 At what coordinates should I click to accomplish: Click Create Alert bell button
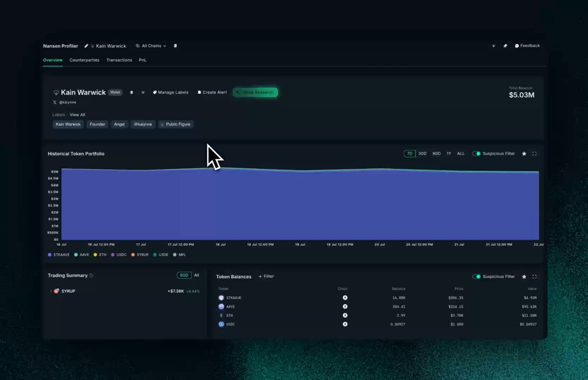pos(212,92)
